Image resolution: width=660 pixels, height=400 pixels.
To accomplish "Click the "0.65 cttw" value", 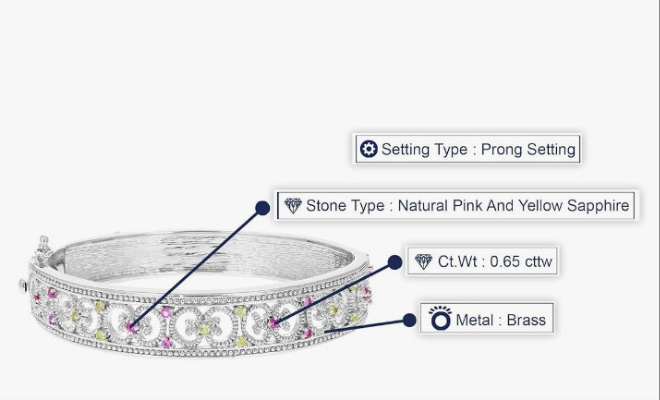I will click(517, 262).
